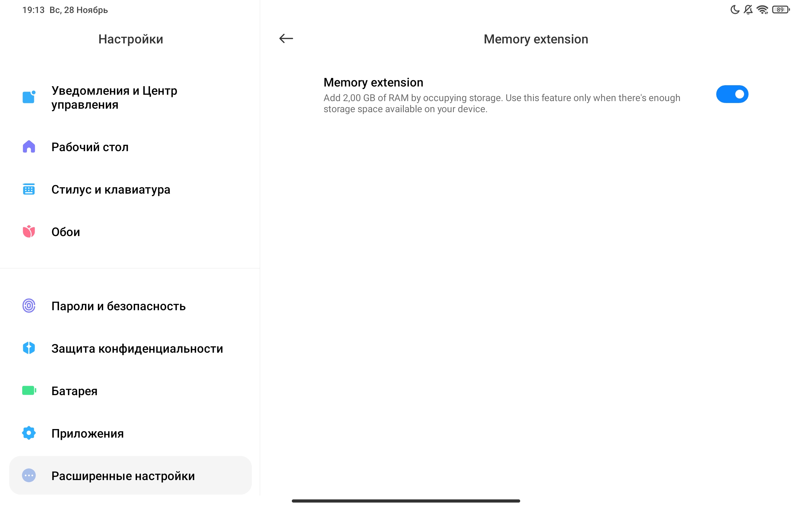The height and width of the screenshot is (507, 812).
Task: Tap the green battery icon in settings list
Action: [x=29, y=391]
